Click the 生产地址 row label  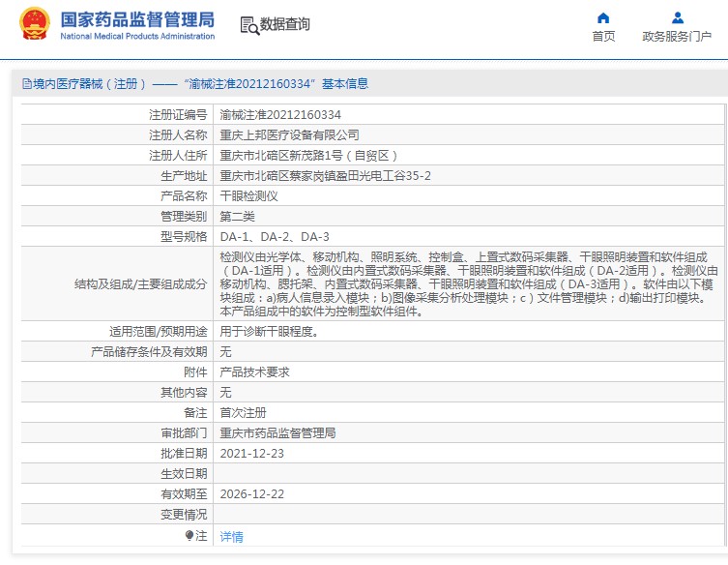184,176
